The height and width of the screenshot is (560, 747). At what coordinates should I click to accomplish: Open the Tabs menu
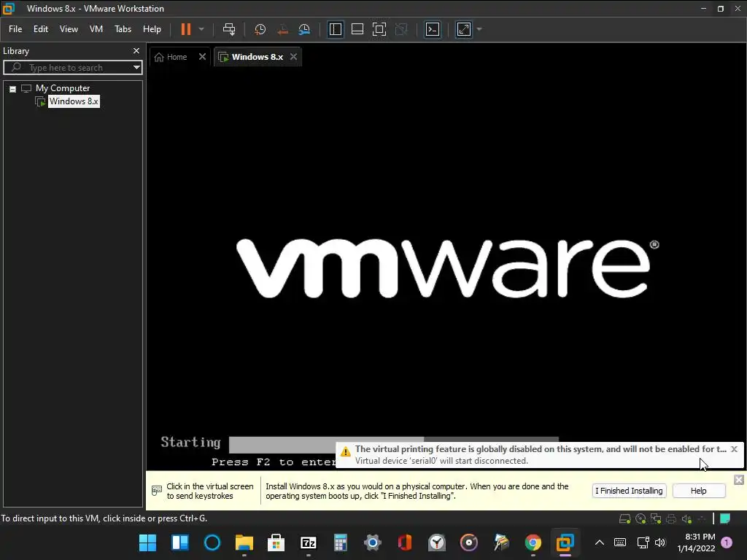coord(123,29)
